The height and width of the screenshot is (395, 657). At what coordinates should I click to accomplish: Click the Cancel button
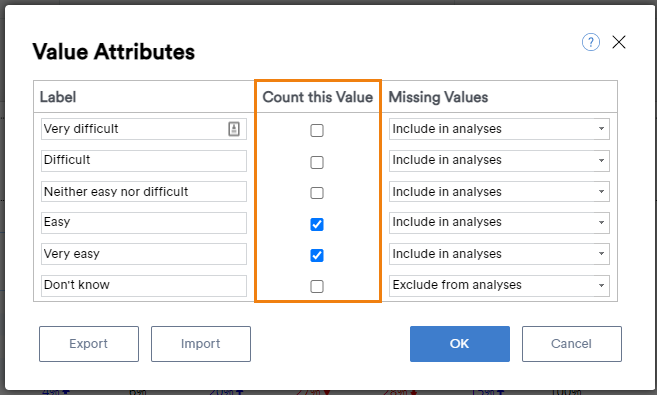point(572,344)
